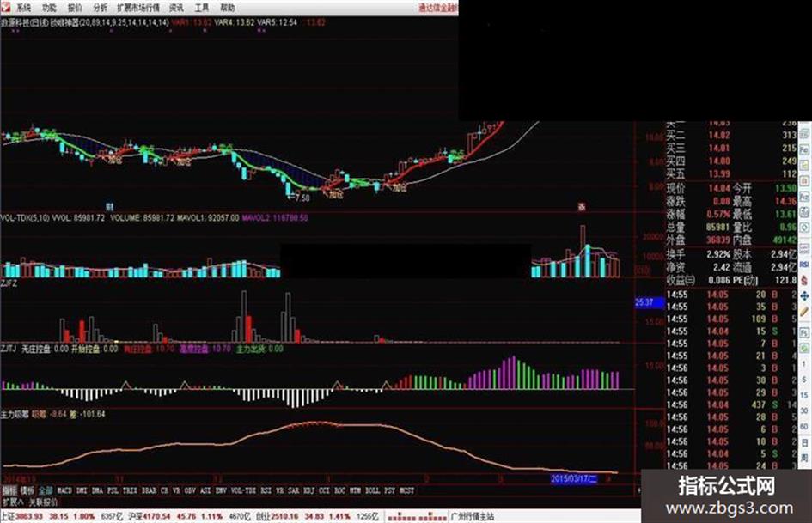Switch to the ASI indicator
The image size is (812, 523).
coord(205,490)
